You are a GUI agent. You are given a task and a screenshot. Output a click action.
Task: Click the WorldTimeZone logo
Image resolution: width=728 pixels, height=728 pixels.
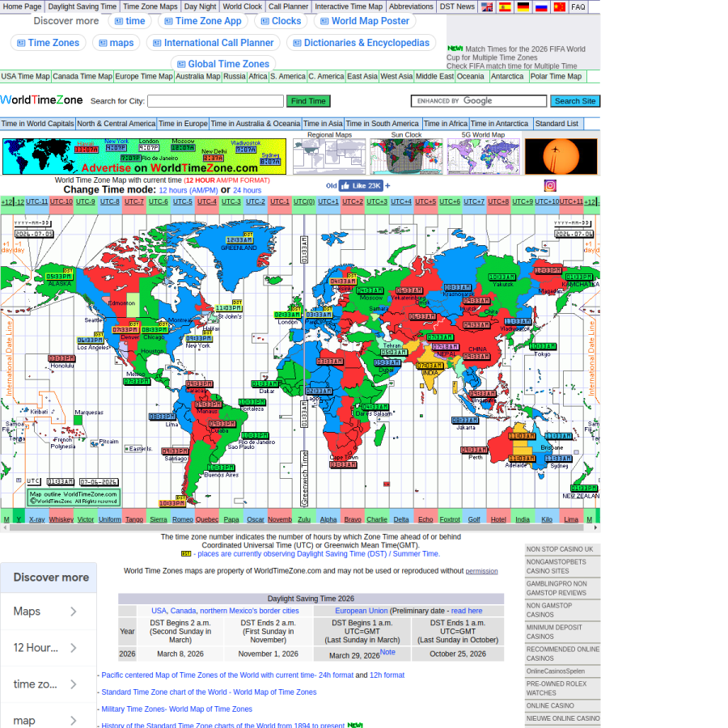point(41,99)
